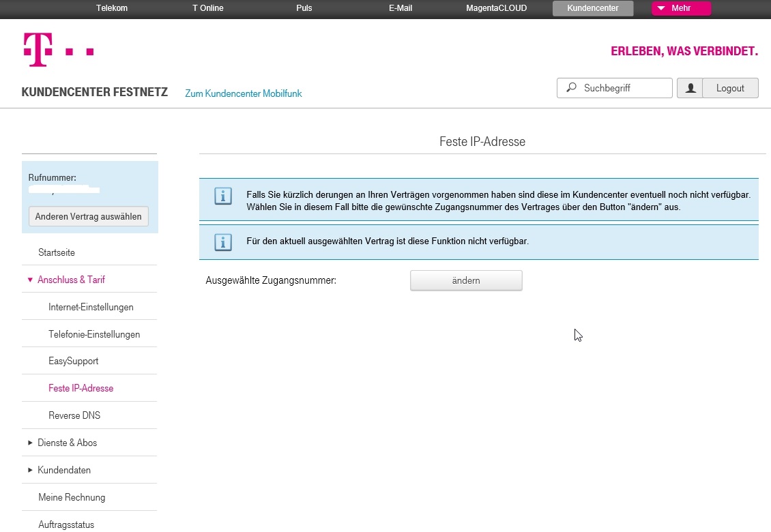
Task: Follow Zum Kundencenter Mobilfunk link
Action: coord(243,93)
